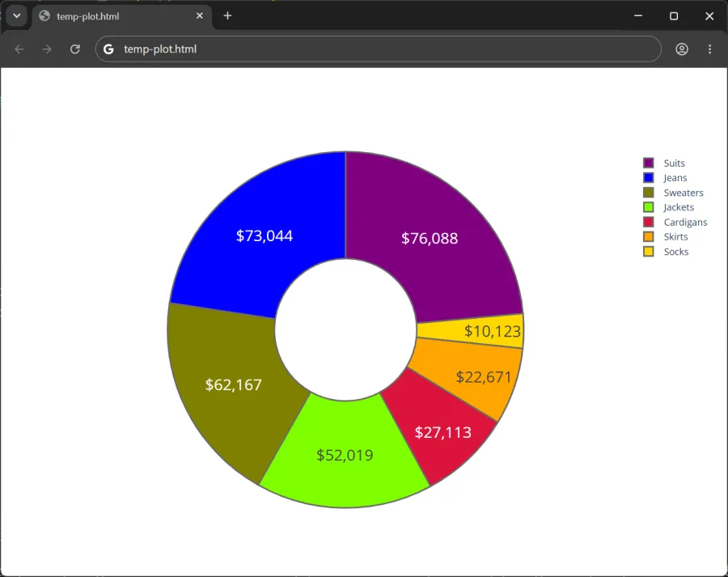Open the tab search dropdown chevron
Screen dimensions: 728x577
[17, 16]
